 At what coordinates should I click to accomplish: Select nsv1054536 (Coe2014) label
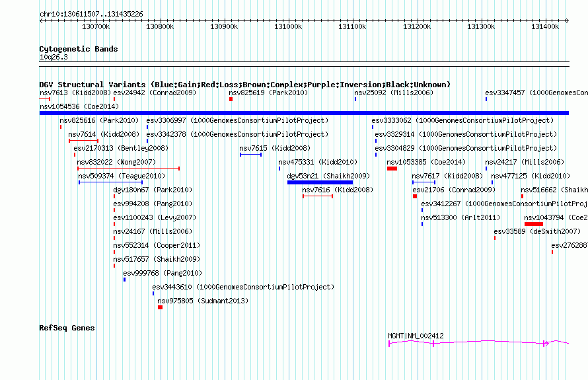[79, 106]
